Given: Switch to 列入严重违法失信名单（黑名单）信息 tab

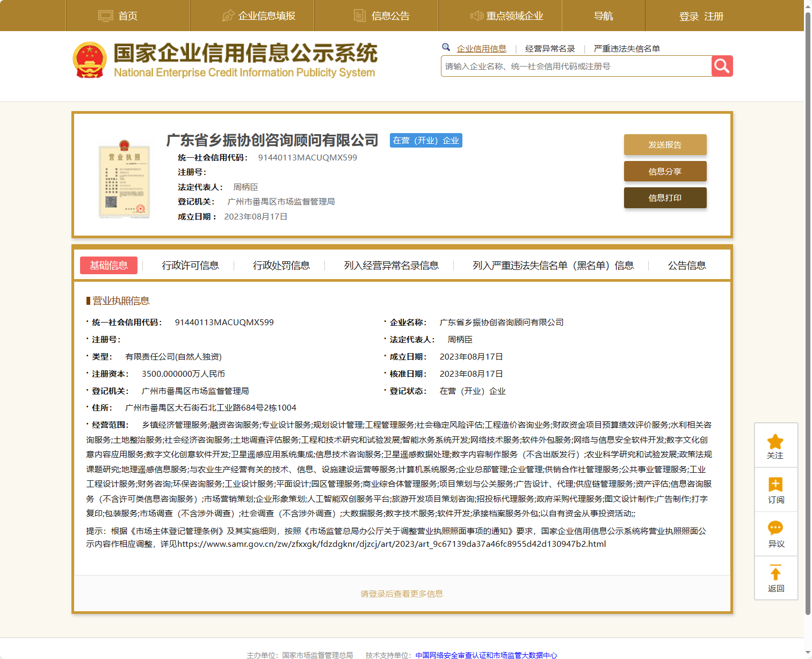Looking at the screenshot, I should (553, 265).
